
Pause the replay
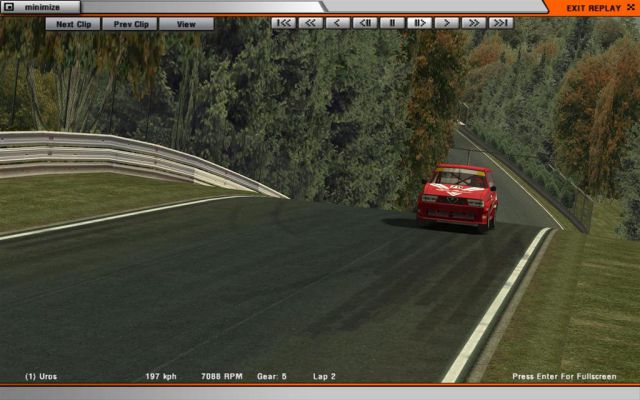click(392, 23)
